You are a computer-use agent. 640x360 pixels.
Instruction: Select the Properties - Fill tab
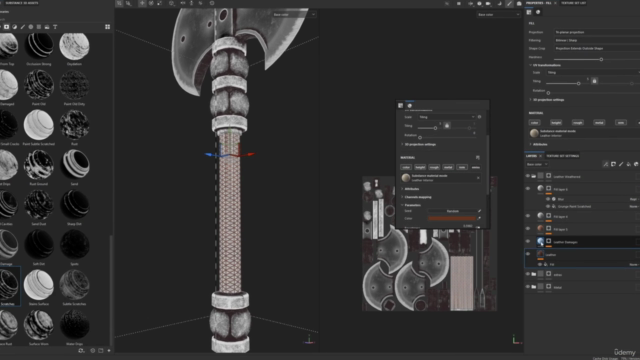539,3
